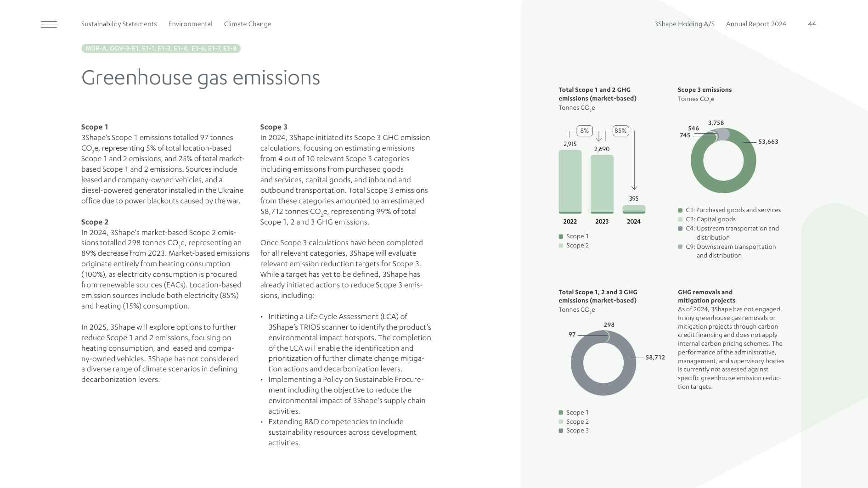
Task: Go to Sustainability Statements breadcrumb
Action: 119,24
